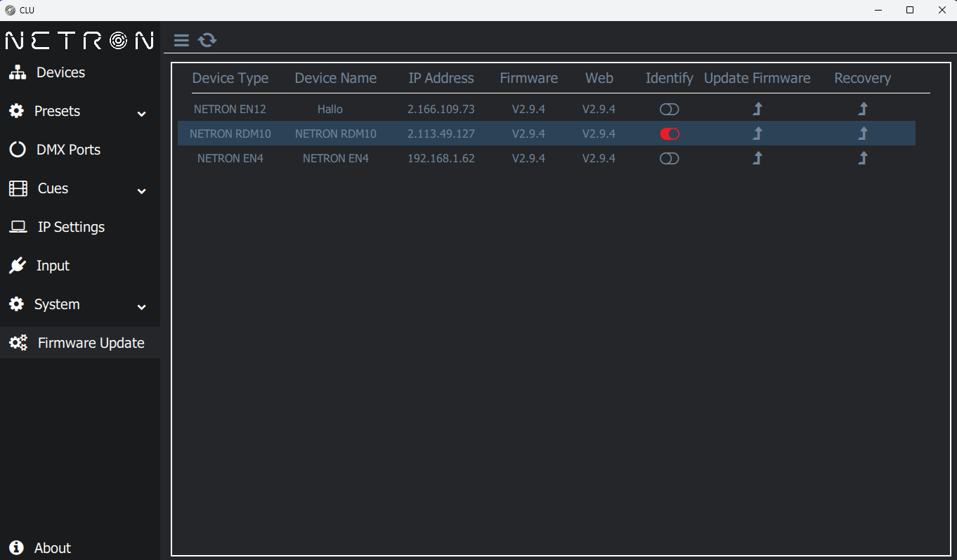Click Update Firmware arrow for NETRON EN4
957x560 pixels.
(x=757, y=158)
